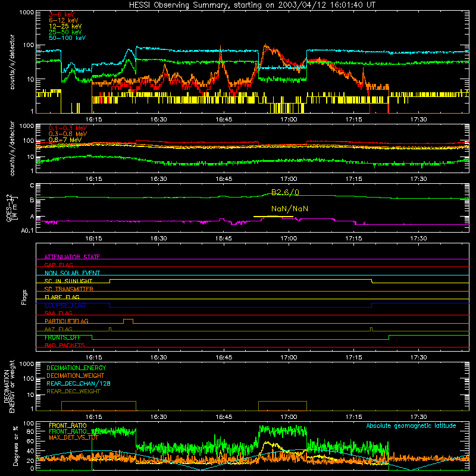The image size is (476, 476).
Task: Click the 17:00 tick label under the Flags panel
Action: tap(289, 358)
